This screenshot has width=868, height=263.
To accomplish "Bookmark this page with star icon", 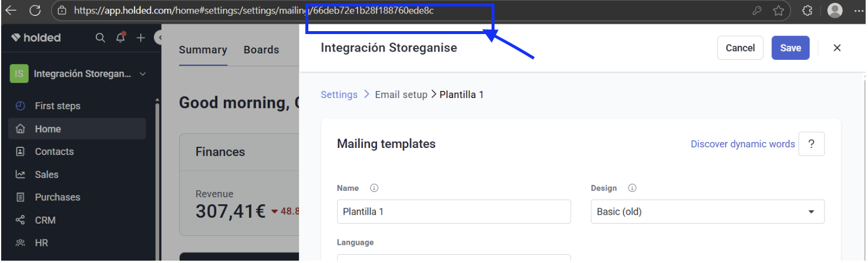I will coord(779,10).
